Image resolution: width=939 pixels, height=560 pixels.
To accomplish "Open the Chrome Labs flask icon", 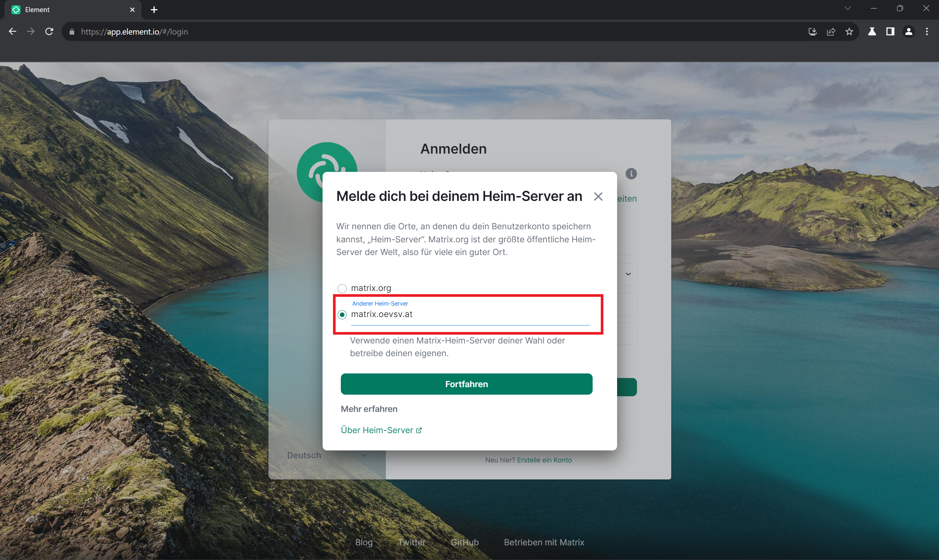I will pyautogui.click(x=872, y=32).
